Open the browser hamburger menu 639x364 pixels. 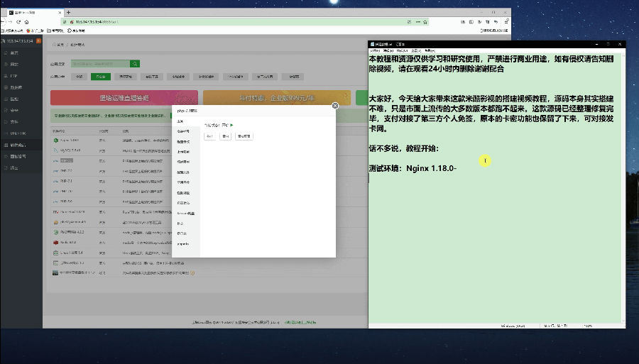pos(507,22)
